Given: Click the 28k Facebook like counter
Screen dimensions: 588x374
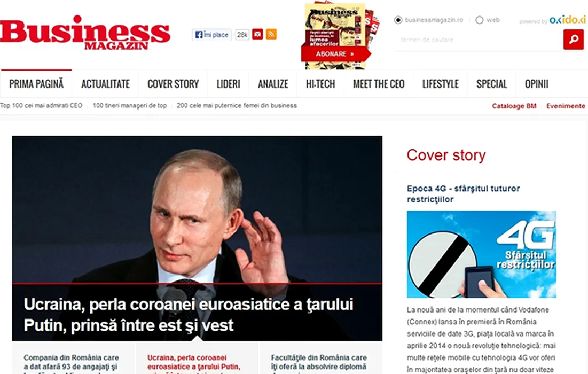Looking at the screenshot, I should point(242,35).
